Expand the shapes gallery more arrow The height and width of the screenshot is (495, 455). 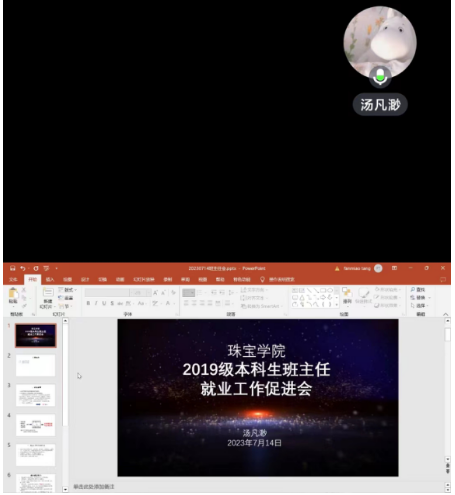click(336, 304)
